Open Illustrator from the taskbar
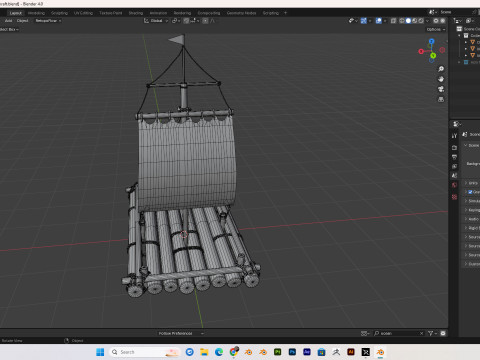Screen dimensions: 480x360 (351, 352)
